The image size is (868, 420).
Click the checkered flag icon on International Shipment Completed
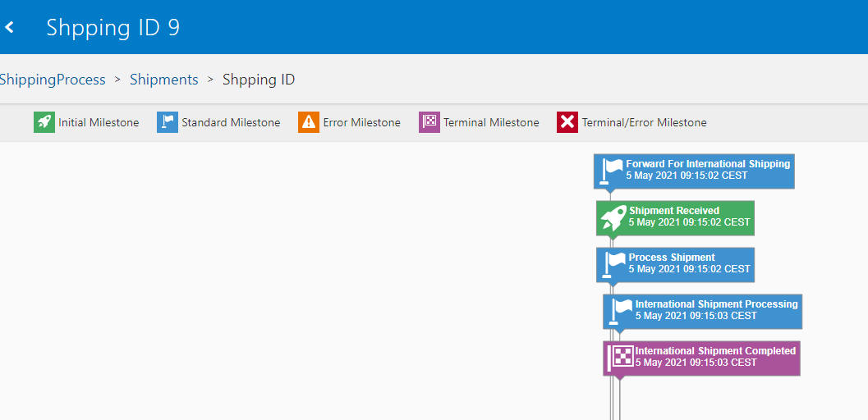coord(621,358)
